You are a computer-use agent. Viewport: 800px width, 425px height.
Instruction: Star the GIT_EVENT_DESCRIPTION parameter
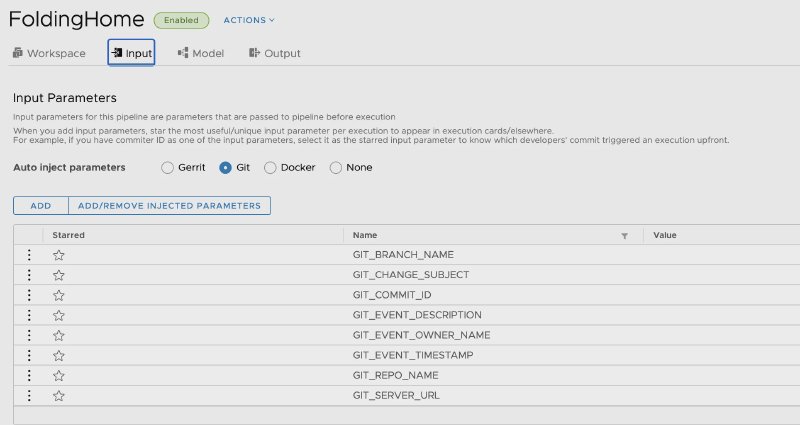tap(59, 315)
